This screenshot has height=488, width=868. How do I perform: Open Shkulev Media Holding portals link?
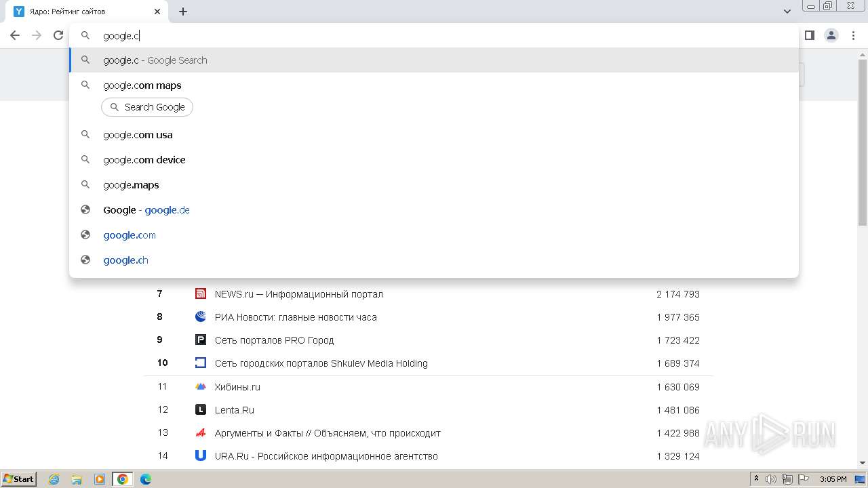click(321, 363)
